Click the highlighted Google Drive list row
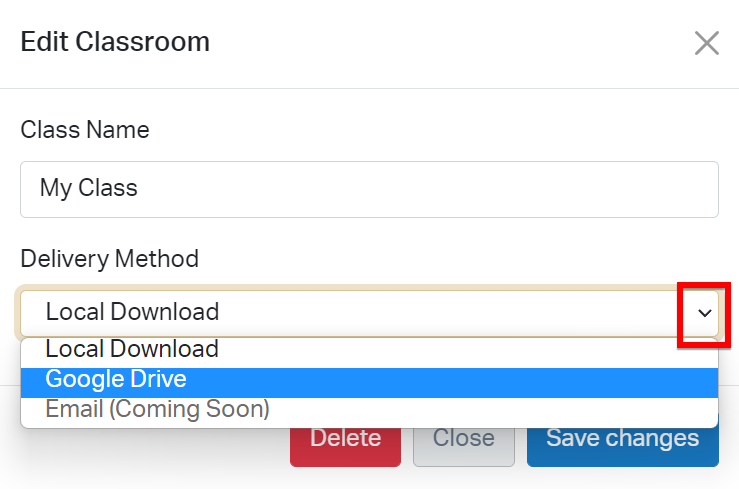Screen dimensions: 739x489 pyautogui.click(x=369, y=380)
